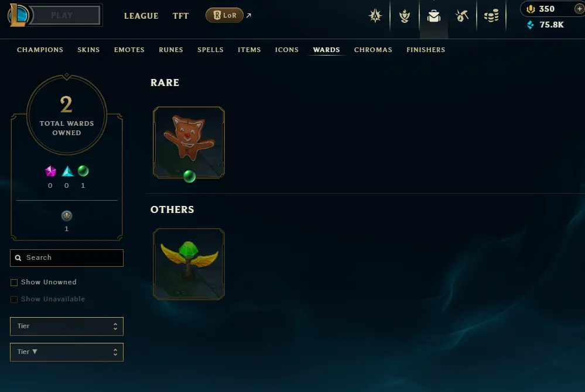
Task: Toggle the Show Unavailable checkbox
Action: click(x=14, y=299)
